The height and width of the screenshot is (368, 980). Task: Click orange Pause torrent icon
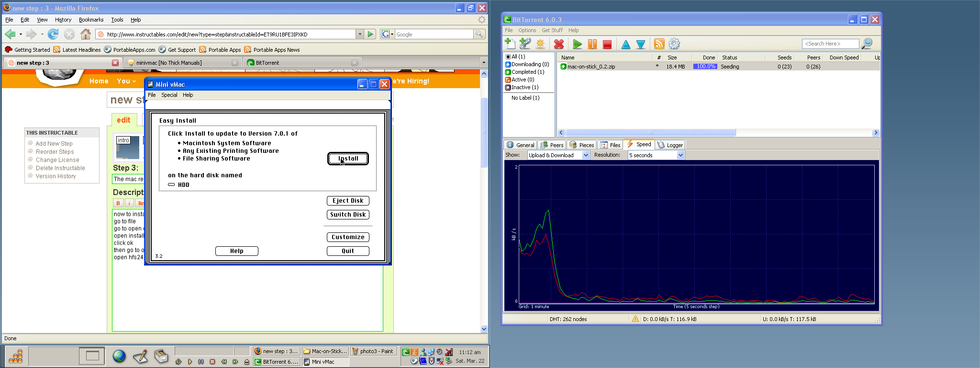click(x=592, y=44)
